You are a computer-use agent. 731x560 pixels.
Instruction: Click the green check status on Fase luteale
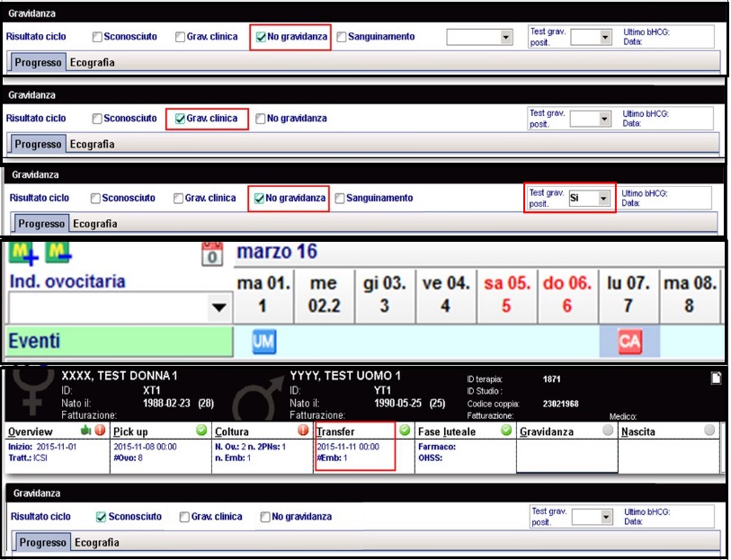pos(506,430)
